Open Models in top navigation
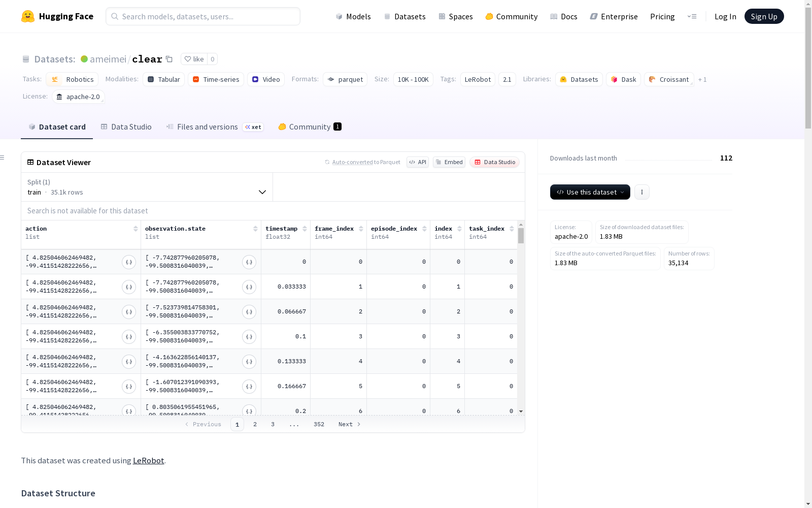The image size is (812, 508). click(x=353, y=16)
